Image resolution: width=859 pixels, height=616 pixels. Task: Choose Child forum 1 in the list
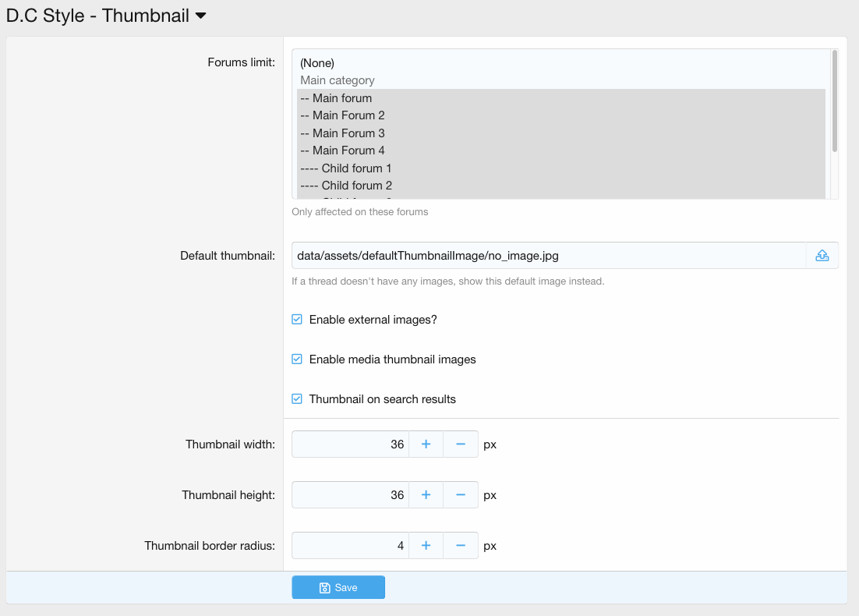click(x=345, y=168)
